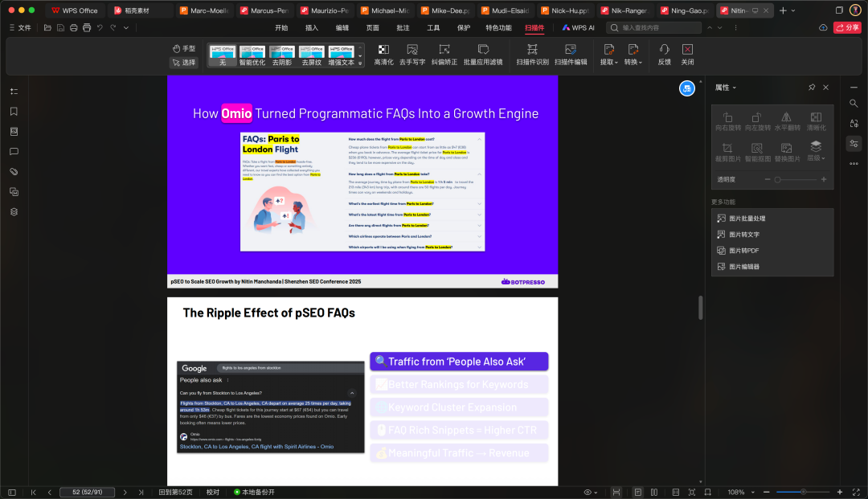Click the cloud upload icon
The width and height of the screenshot is (868, 499).
click(x=823, y=27)
